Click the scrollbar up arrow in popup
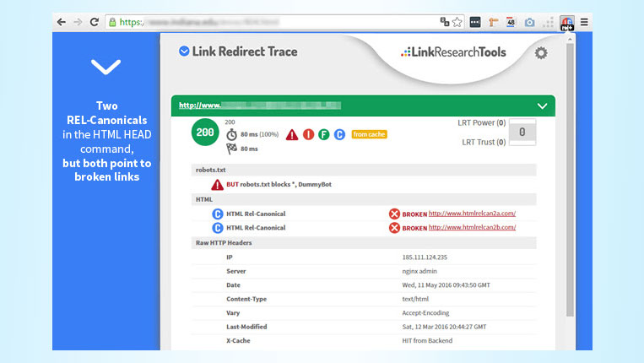 point(570,40)
